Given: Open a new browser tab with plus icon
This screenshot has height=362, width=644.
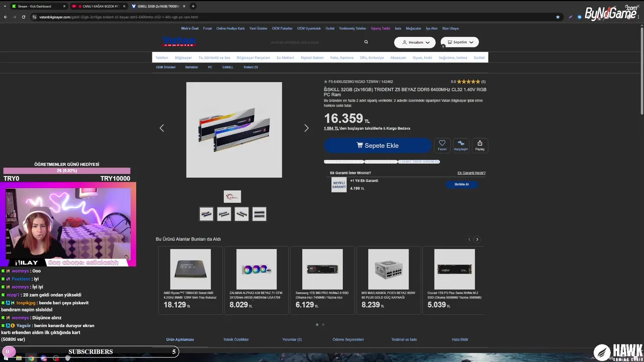Looking at the screenshot, I should [x=193, y=6].
